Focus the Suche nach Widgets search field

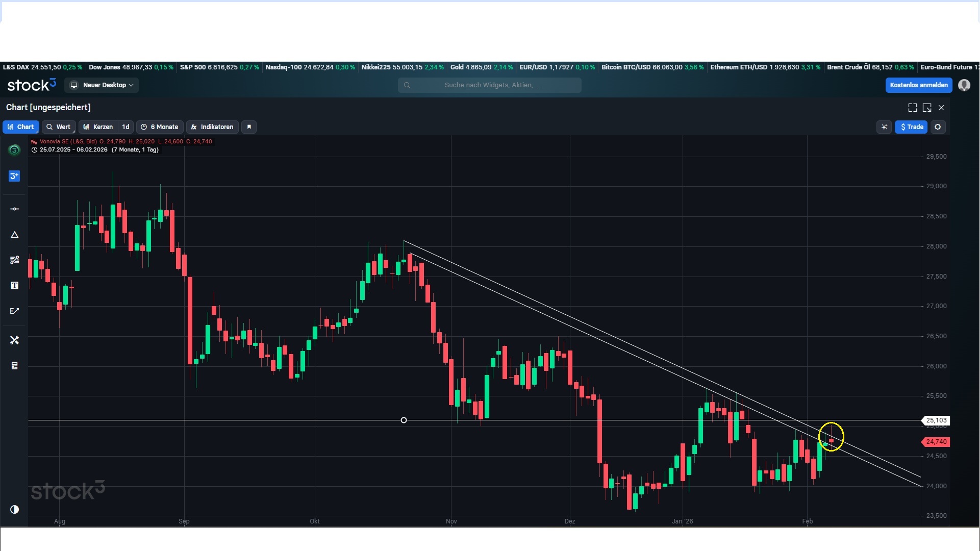(490, 85)
